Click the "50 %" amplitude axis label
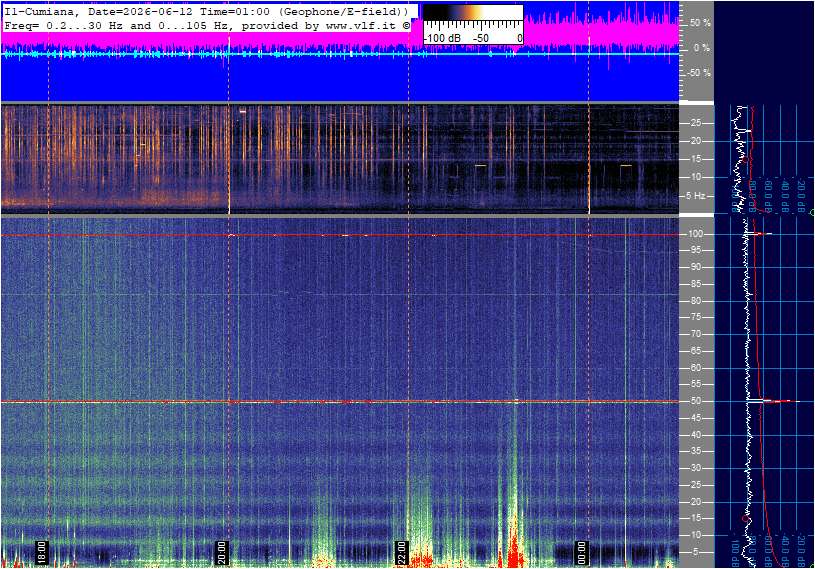Image resolution: width=815 pixels, height=569 pixels. (x=700, y=23)
